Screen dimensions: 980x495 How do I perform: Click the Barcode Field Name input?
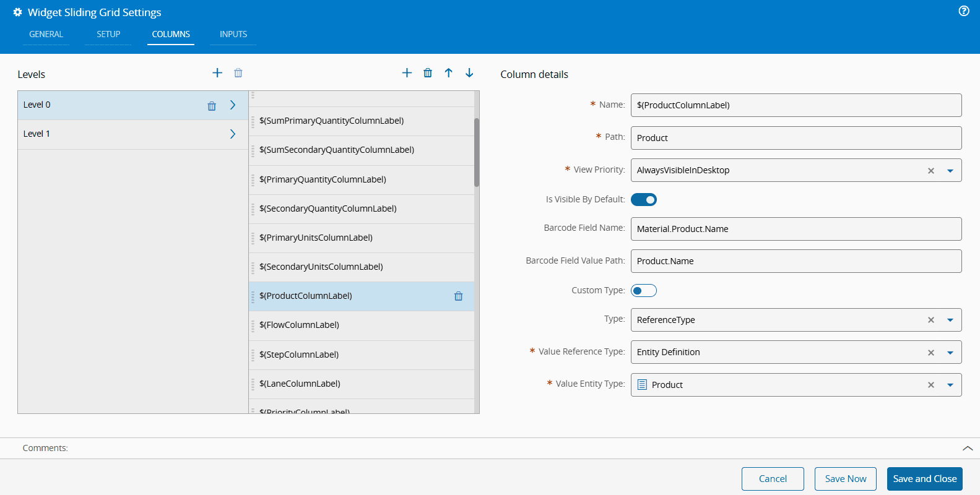[796, 229]
